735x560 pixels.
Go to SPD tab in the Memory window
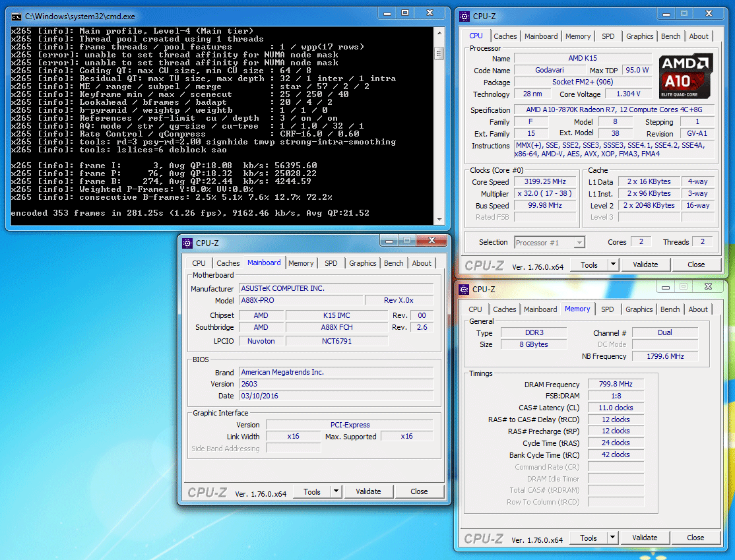[608, 309]
